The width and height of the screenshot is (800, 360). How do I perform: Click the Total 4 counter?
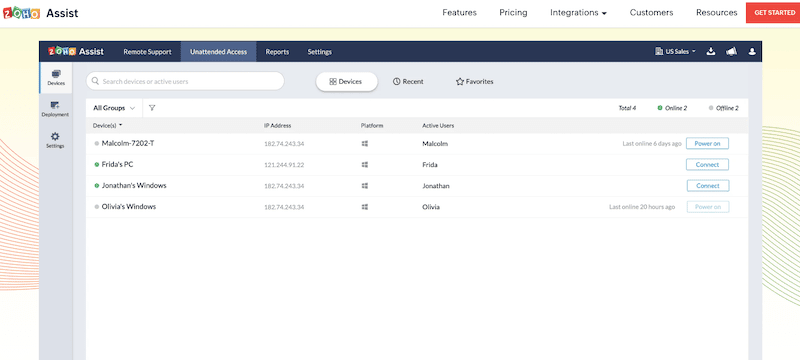click(628, 108)
